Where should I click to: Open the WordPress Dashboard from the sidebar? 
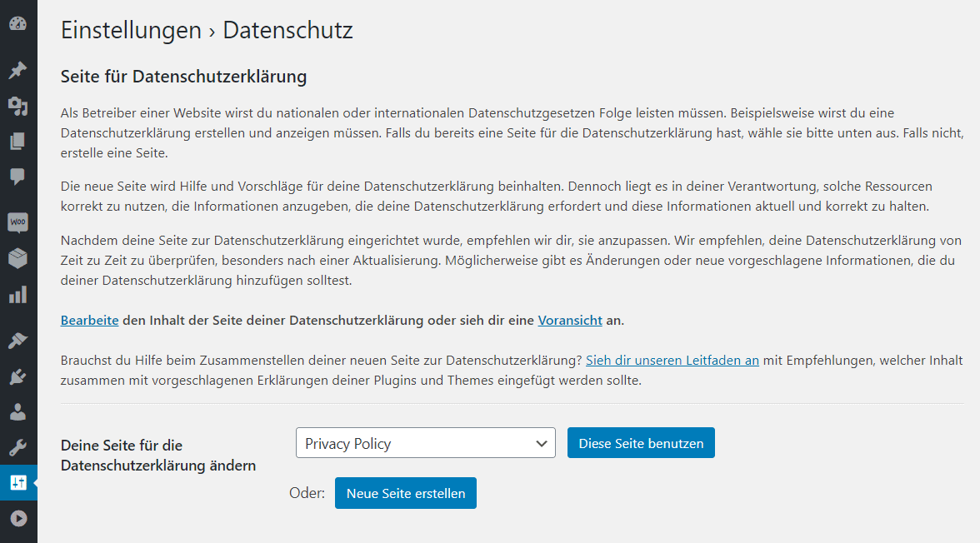17,24
